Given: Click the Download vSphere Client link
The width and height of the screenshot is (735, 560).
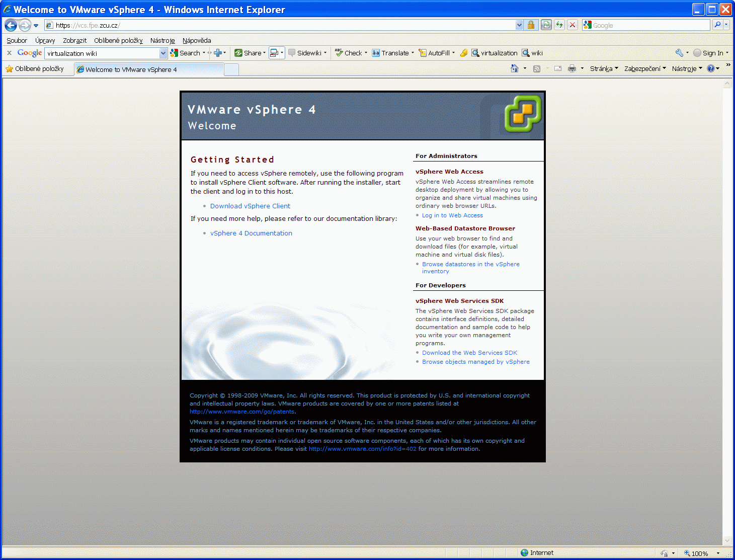Looking at the screenshot, I should (250, 206).
